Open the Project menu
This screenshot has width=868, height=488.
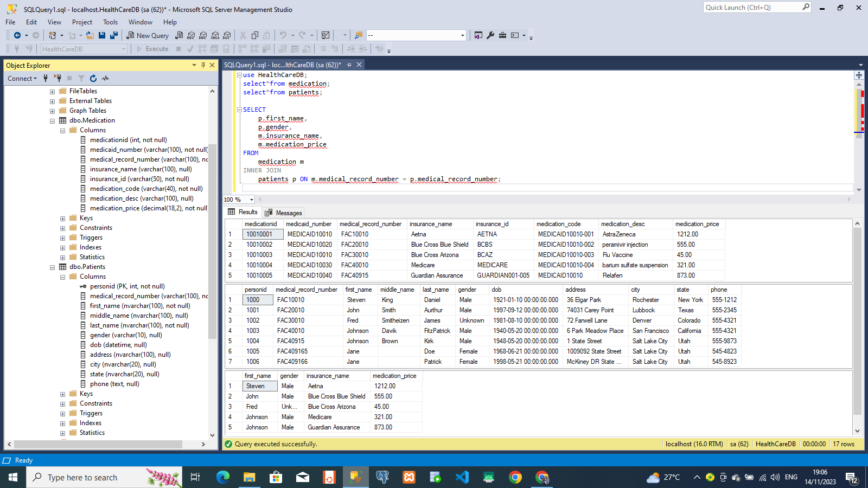point(82,22)
